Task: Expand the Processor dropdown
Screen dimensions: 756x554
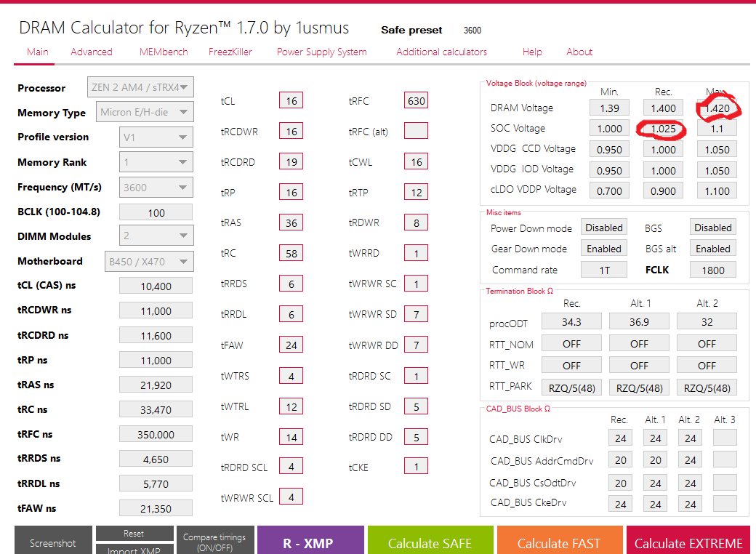Action: tap(140, 87)
